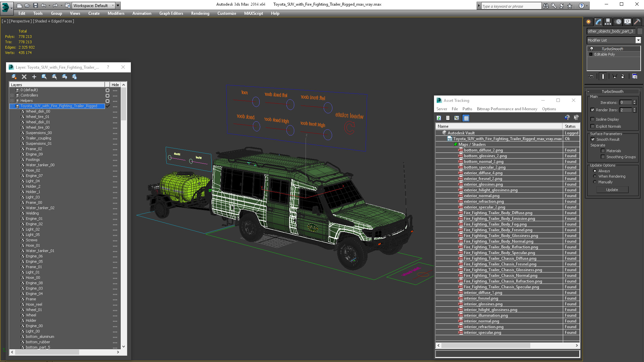Image resolution: width=644 pixels, height=362 pixels.
Task: Click the Pin Stack icon
Action: [591, 76]
